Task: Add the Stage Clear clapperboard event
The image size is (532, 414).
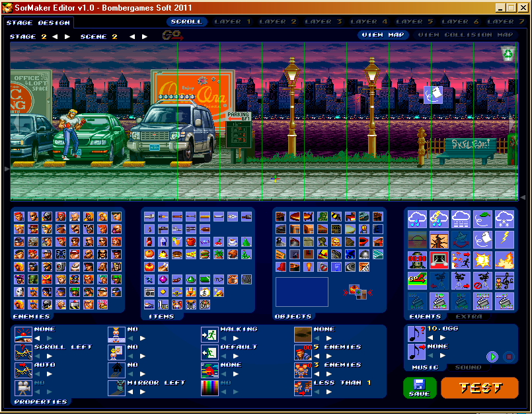Action: pyautogui.click(x=482, y=301)
